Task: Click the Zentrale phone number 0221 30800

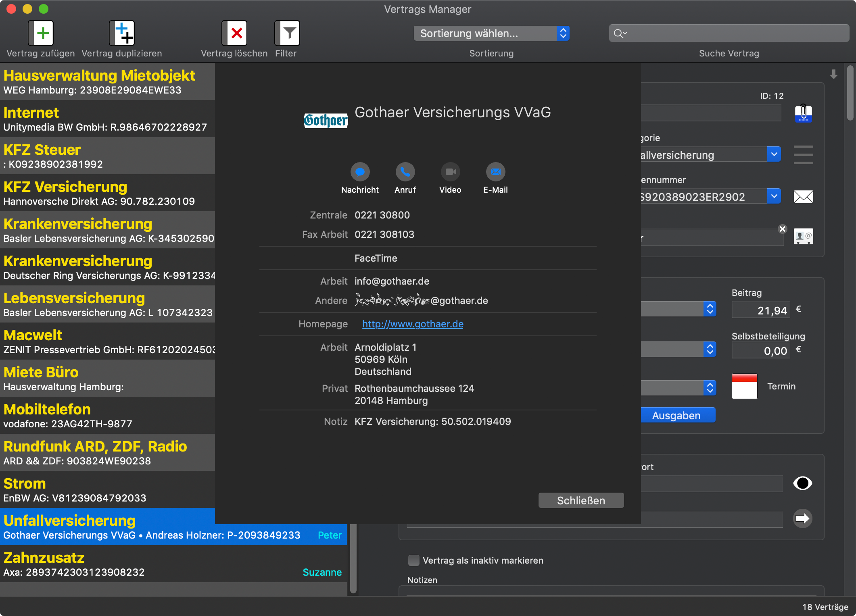Action: click(382, 215)
